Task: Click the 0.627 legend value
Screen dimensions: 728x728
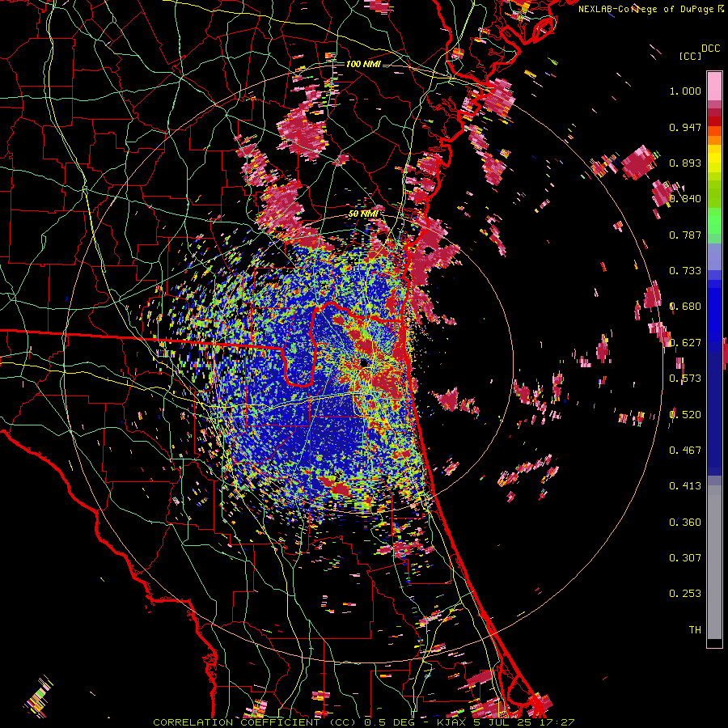Action: coord(685,343)
